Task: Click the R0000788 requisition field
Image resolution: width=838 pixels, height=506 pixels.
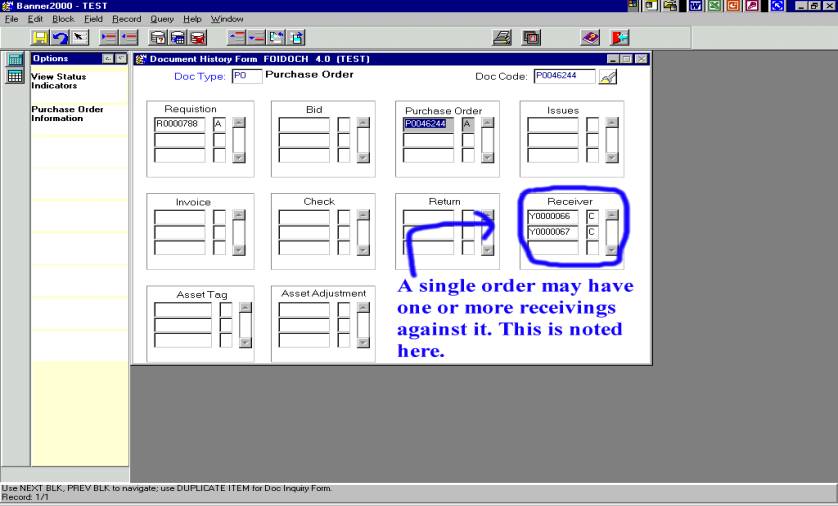Action: (x=180, y=123)
